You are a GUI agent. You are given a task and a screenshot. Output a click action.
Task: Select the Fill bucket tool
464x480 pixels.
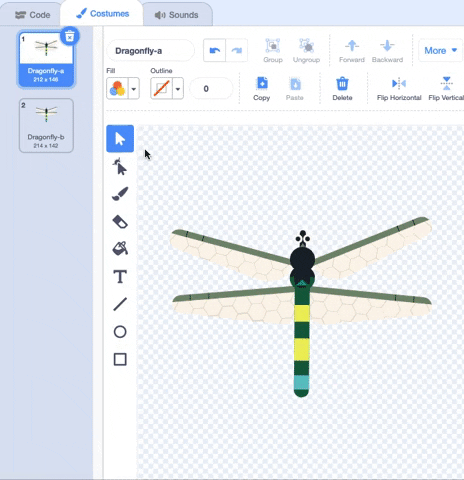click(120, 249)
